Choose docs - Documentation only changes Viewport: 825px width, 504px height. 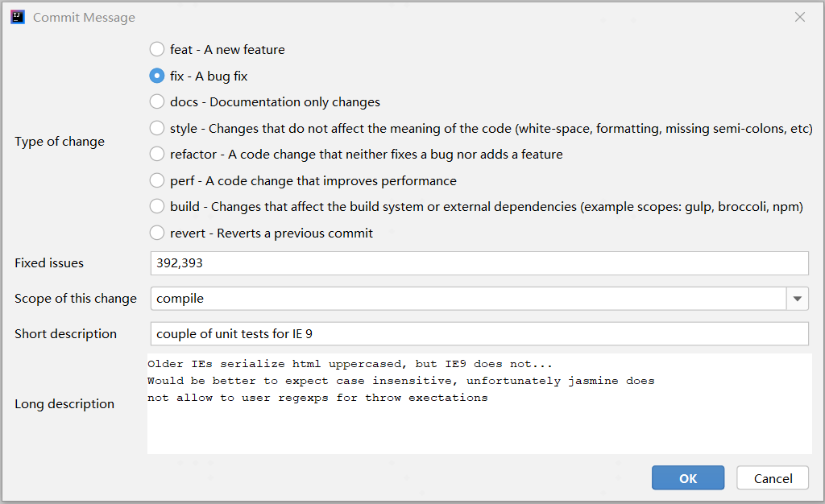[x=157, y=102]
